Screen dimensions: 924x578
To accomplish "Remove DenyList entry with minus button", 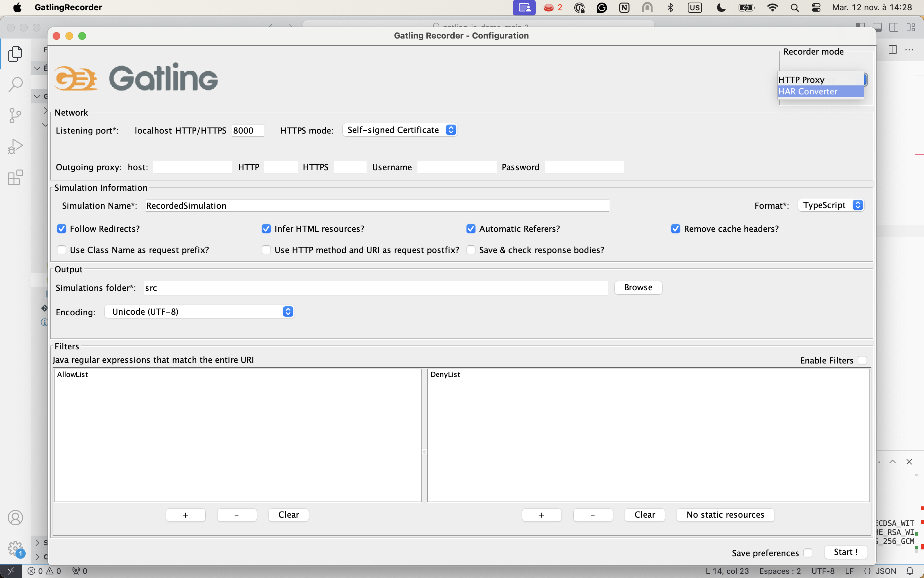I will (x=593, y=515).
